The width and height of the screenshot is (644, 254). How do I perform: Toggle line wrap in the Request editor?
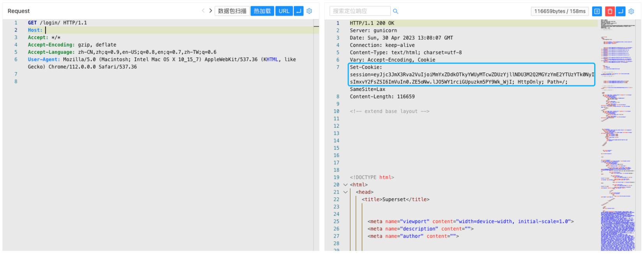[298, 11]
